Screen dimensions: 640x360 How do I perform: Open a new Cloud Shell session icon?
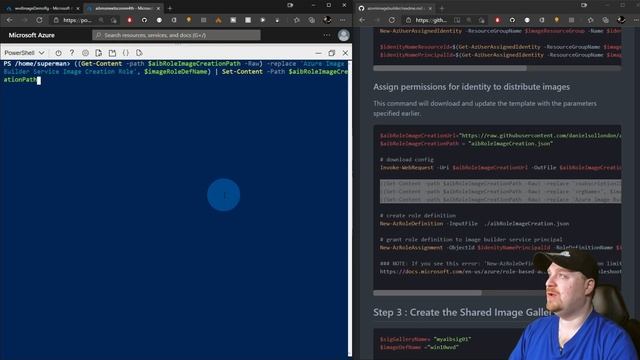point(112,53)
